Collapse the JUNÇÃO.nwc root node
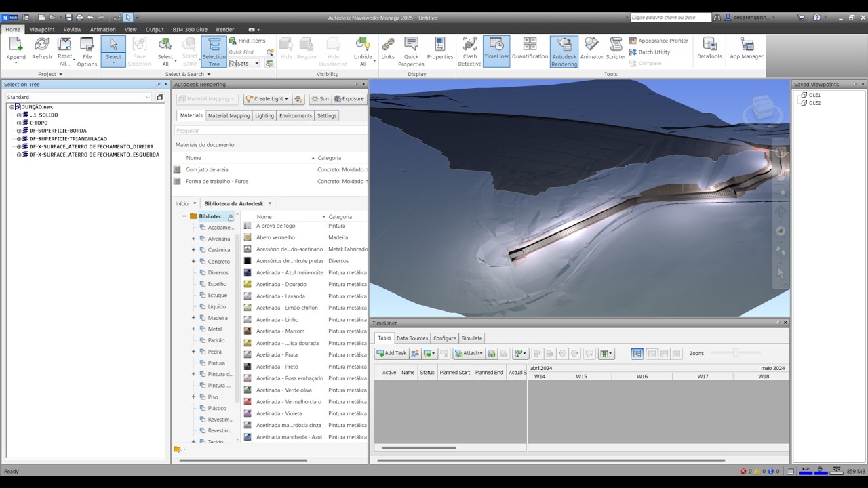The image size is (868, 488). click(x=12, y=107)
